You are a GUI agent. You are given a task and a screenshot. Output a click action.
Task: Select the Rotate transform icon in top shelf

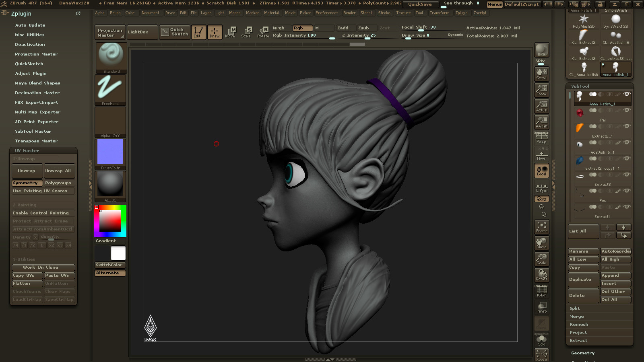263,32
